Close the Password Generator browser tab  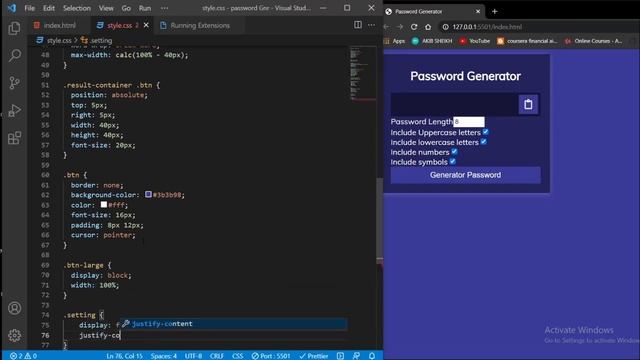[478, 11]
